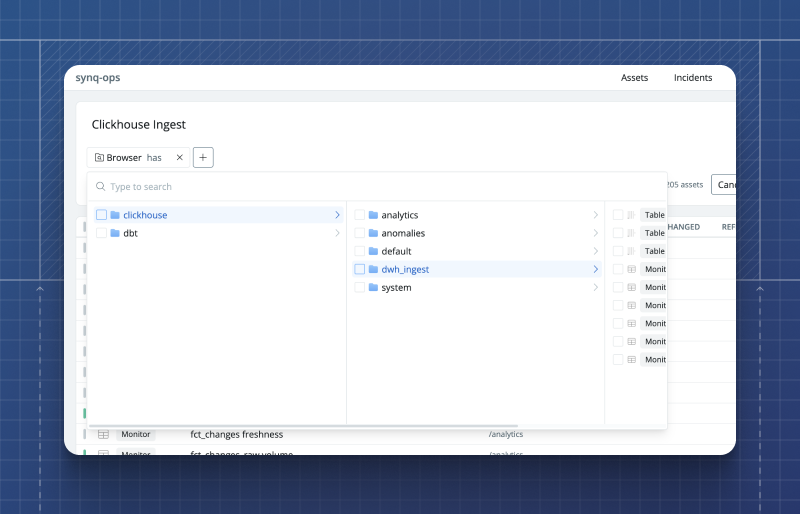
Task: Select the dwh_ingest folder label
Action: coord(405,270)
